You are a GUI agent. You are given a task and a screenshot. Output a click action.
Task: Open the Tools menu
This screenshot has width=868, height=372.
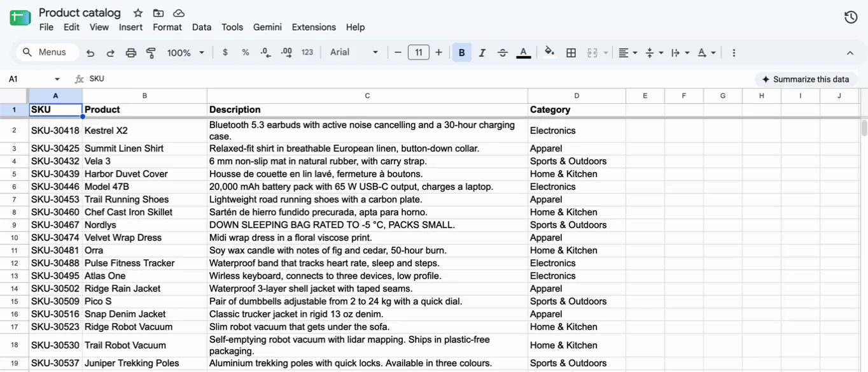pyautogui.click(x=232, y=27)
